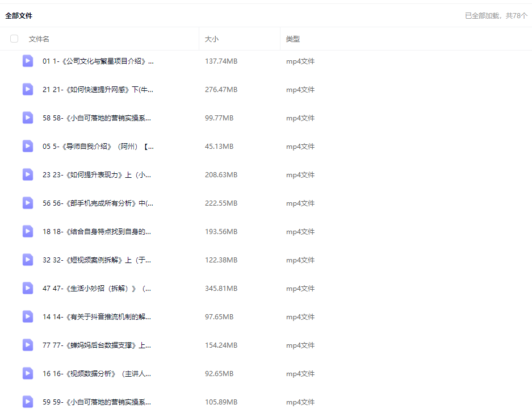Open file 56 部手机完成所有分析
Image resolution: width=532 pixels, height=417 pixels.
98,203
